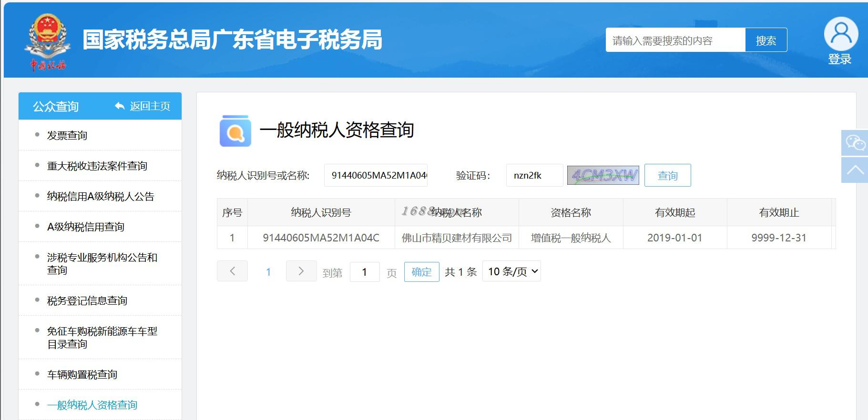The width and height of the screenshot is (868, 420).
Task: Click the 搜索 search button
Action: pos(766,40)
